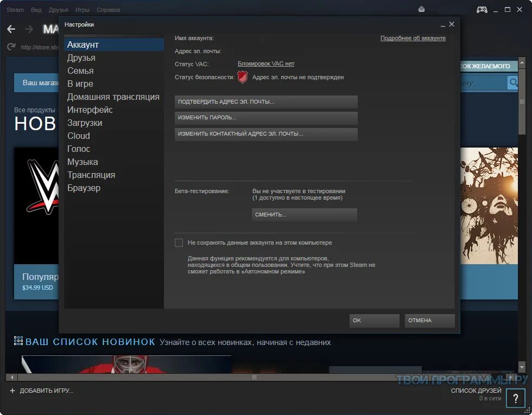Confirm settings with OK button
532x415 pixels.
[x=374, y=321]
